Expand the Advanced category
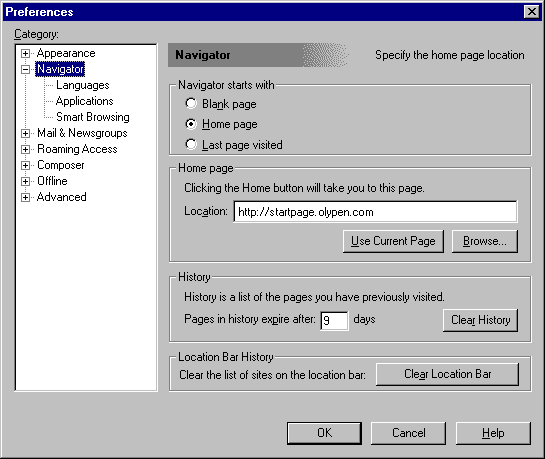The width and height of the screenshot is (545, 459). pos(25,197)
